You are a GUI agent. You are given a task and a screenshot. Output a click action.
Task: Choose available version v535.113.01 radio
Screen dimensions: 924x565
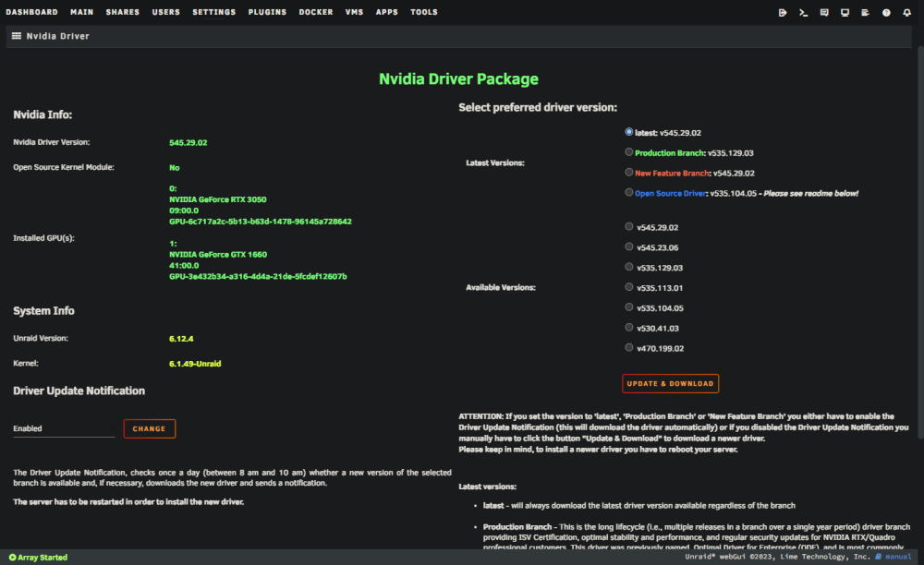[x=628, y=286]
